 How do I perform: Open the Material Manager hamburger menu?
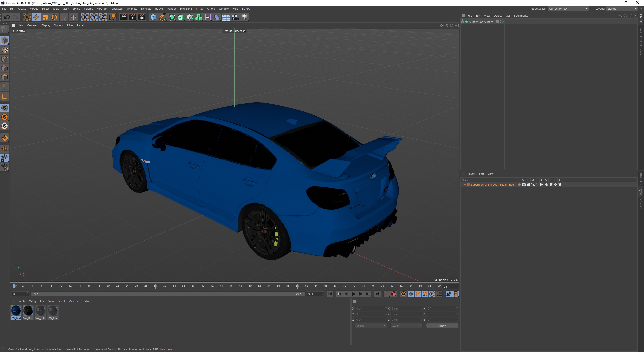pos(13,301)
